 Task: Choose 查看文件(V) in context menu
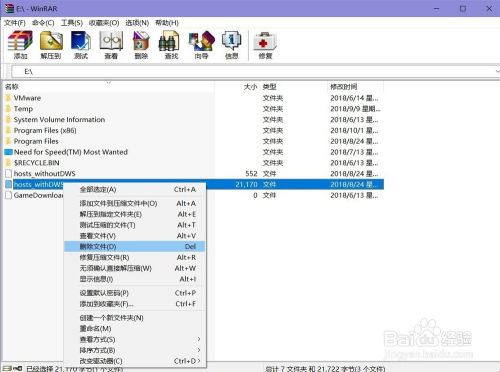[x=135, y=236]
